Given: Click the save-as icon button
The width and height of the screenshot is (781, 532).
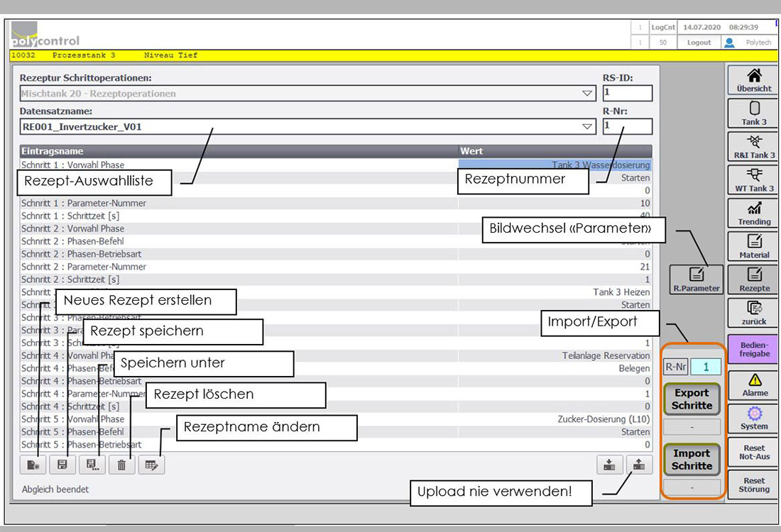Looking at the screenshot, I should click(x=92, y=465).
